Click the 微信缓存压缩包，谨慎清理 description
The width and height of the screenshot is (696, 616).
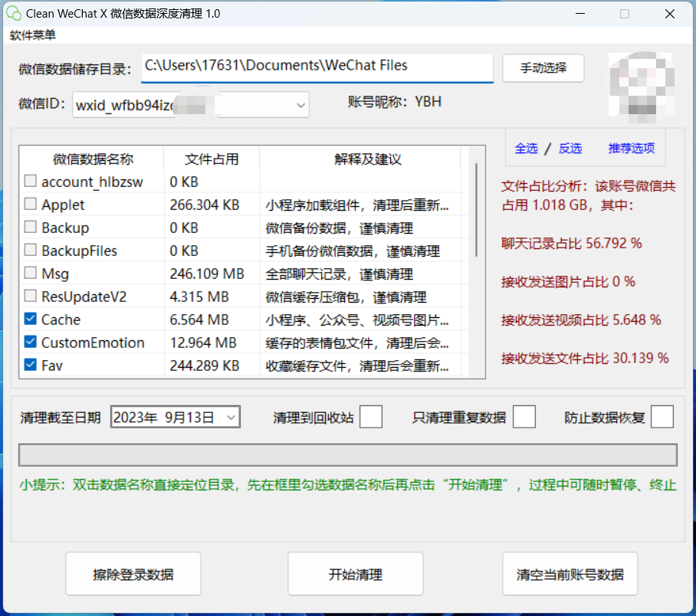coord(346,297)
